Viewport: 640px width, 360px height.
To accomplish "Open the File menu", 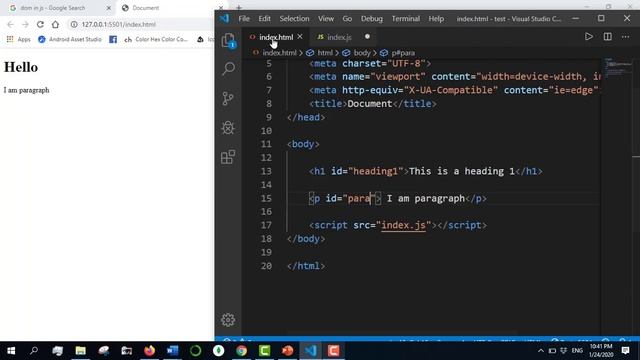I will click(244, 19).
